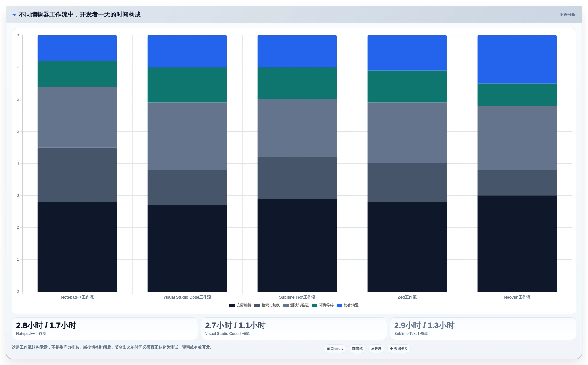This screenshot has width=588, height=365.
Task: Toggle the 搜索与切换 legend series
Action: [267, 306]
